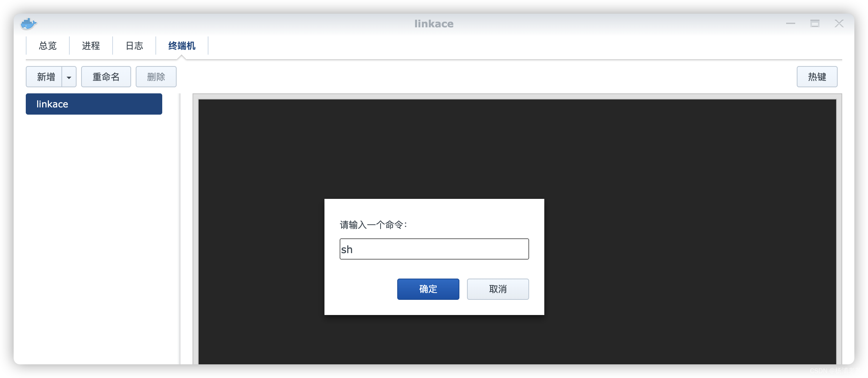Click the 新增 button to add terminal
Image resolution: width=868 pixels, height=378 pixels.
46,77
